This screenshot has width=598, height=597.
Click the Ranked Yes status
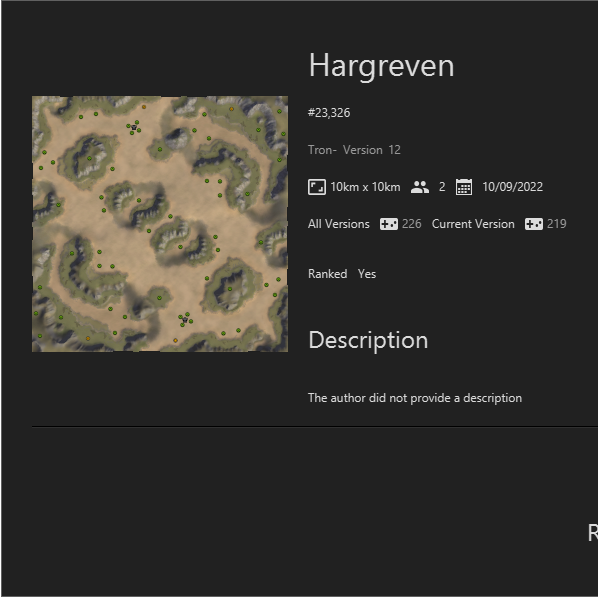tap(342, 274)
